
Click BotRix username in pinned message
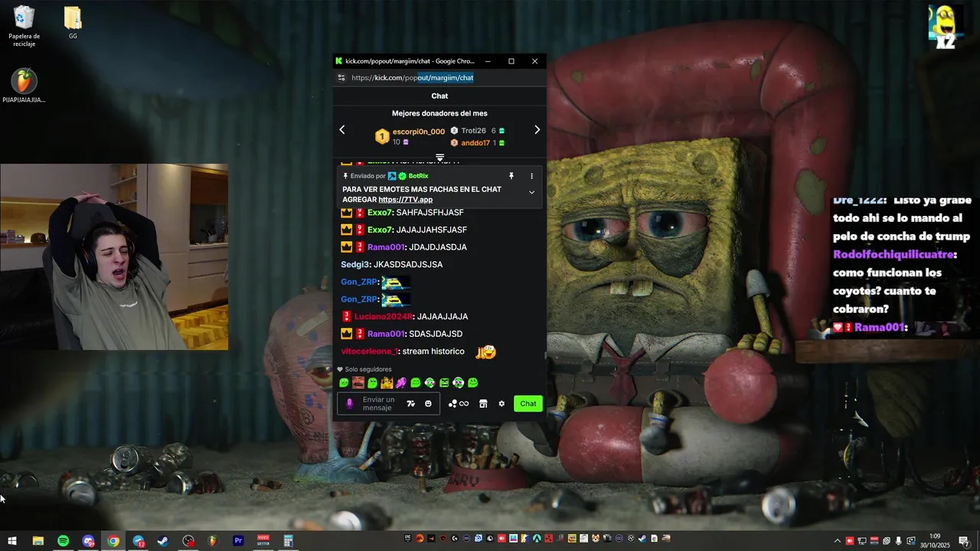coord(418,176)
